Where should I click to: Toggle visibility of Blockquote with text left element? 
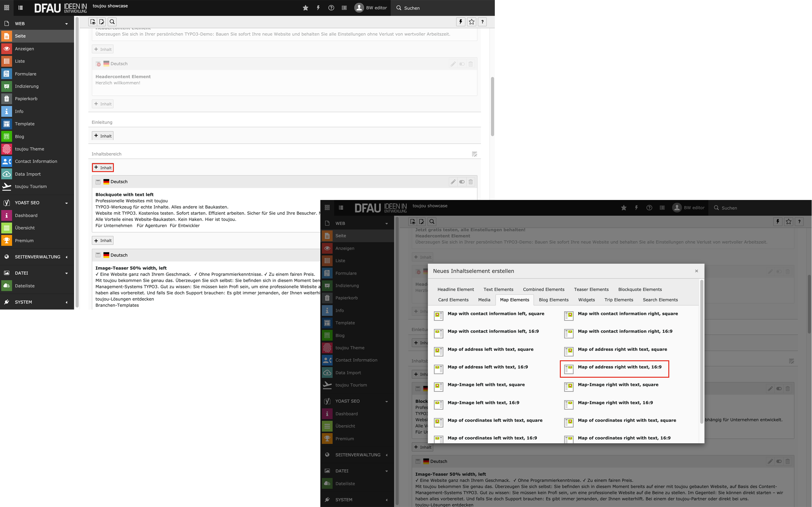[462, 182]
